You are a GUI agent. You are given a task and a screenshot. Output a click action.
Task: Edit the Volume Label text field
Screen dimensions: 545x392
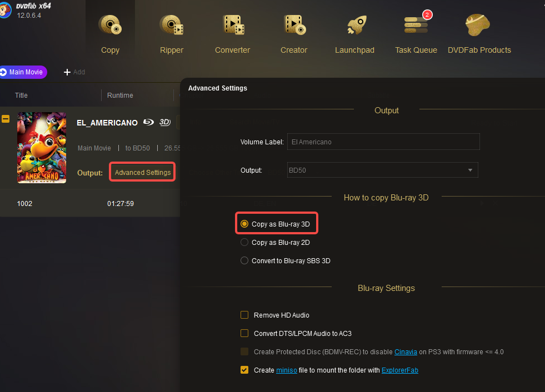[383, 142]
